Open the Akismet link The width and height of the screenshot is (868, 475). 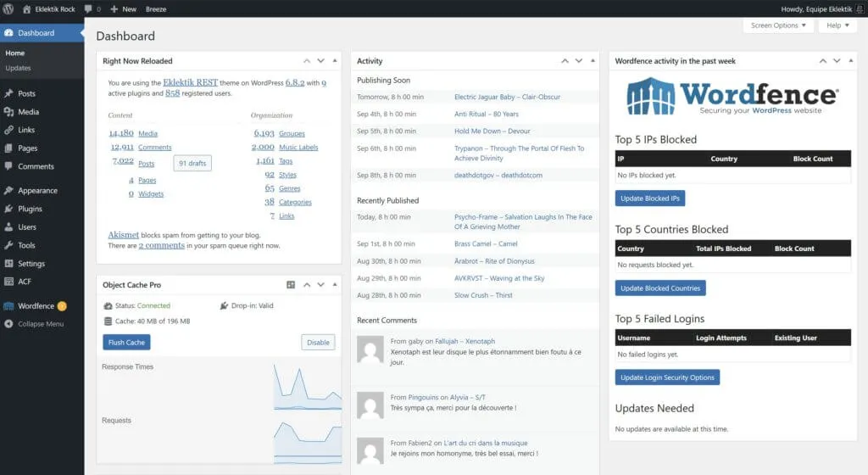tap(124, 235)
